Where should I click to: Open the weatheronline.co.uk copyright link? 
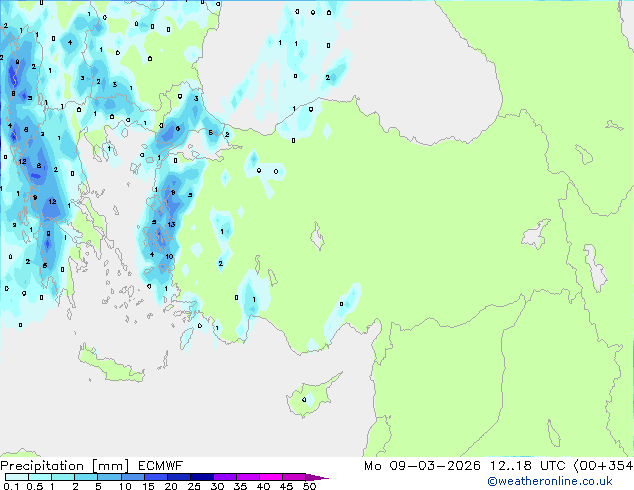[x=550, y=481]
